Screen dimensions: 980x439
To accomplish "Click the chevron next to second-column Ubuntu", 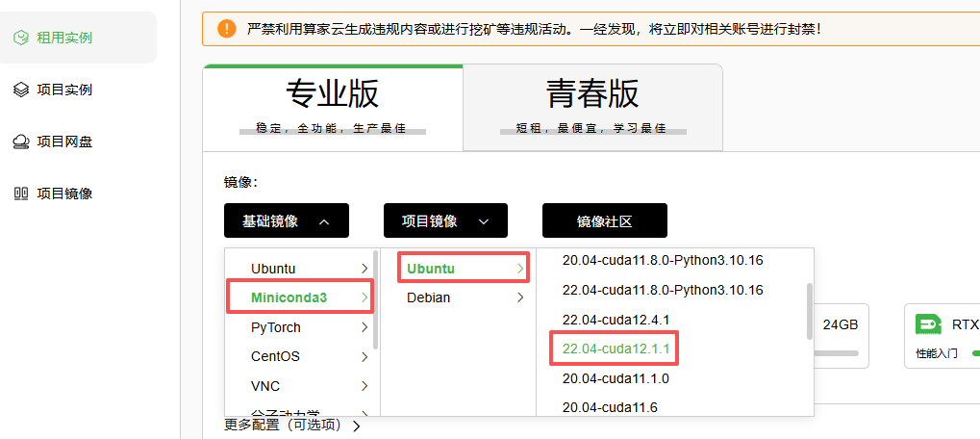I will (x=520, y=269).
